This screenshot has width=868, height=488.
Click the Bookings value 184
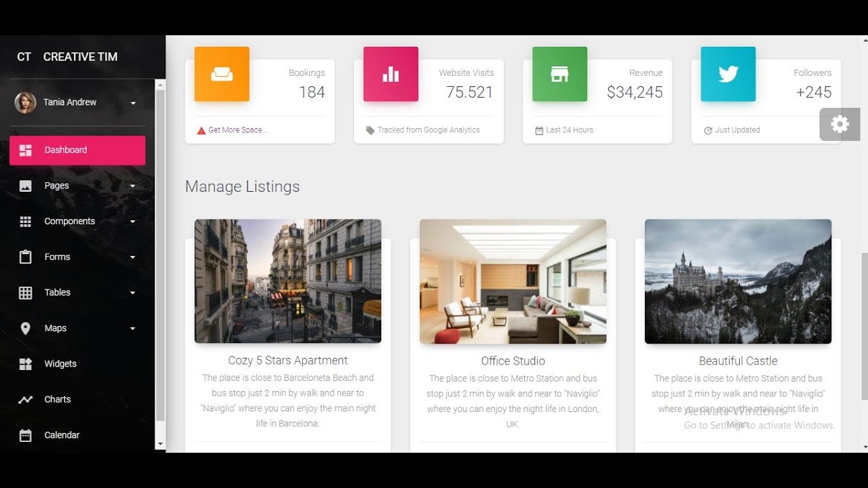(312, 92)
